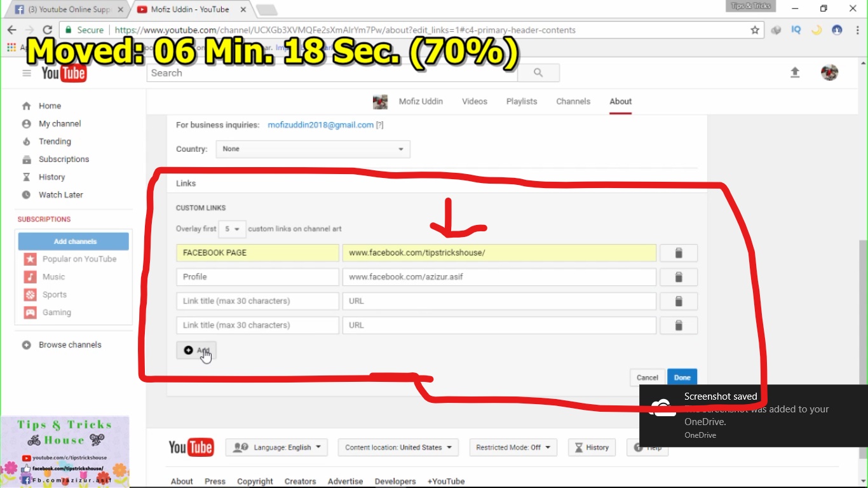Image resolution: width=868 pixels, height=488 pixels.
Task: Open the account avatar menu
Action: [829, 72]
